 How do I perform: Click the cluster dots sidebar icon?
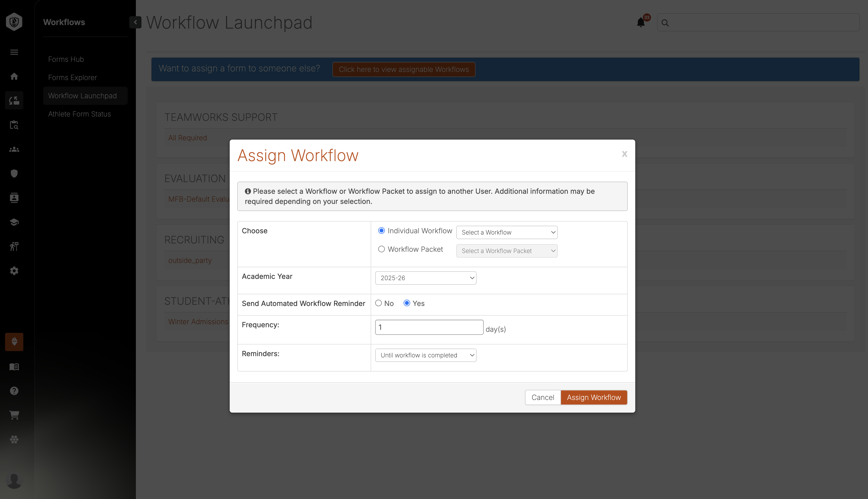point(14,439)
